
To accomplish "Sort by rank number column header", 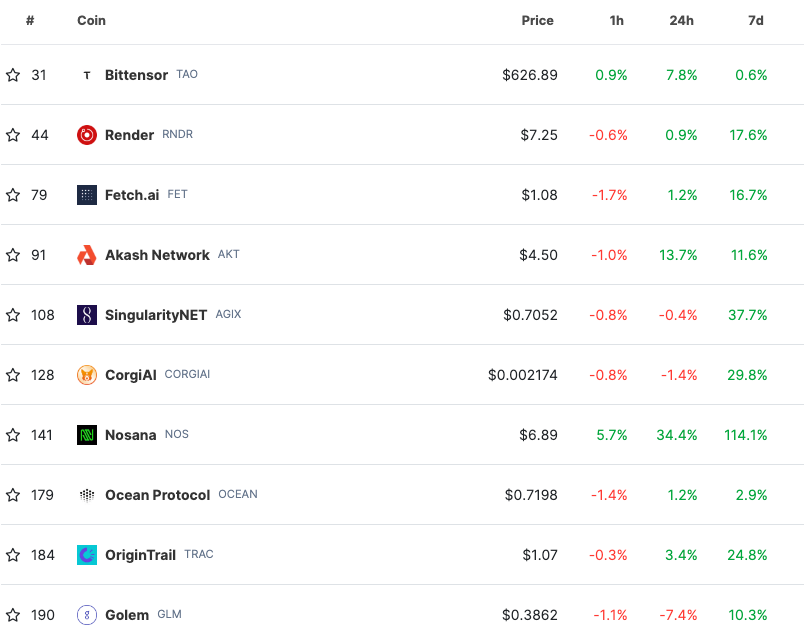I will [30, 21].
